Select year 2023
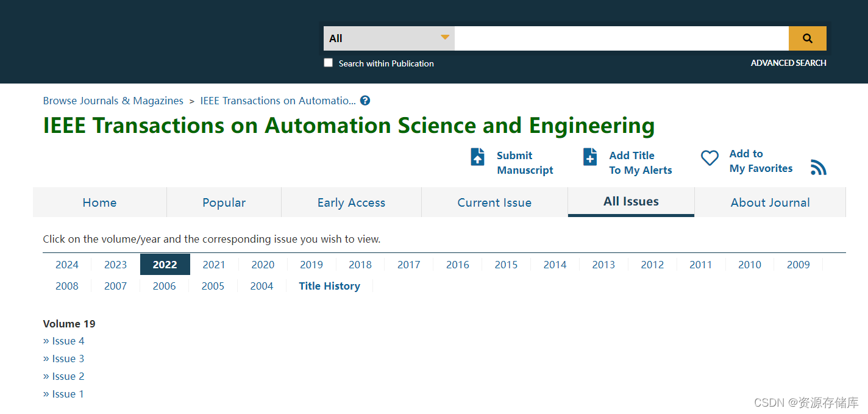 click(115, 265)
